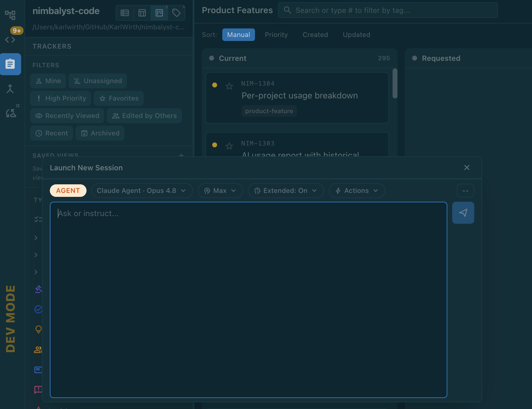Viewport: 532px width, 409px height.
Task: Sort by Updated
Action: click(x=357, y=35)
